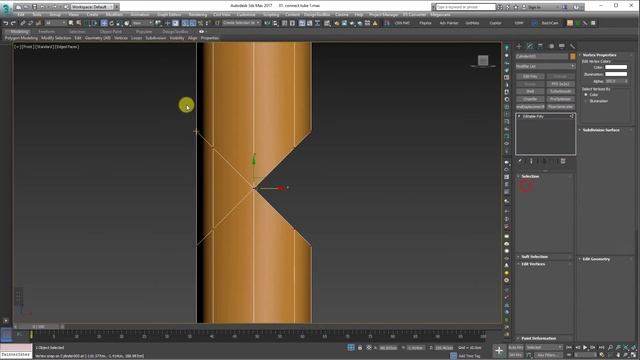Open the Create Selection Set dropdown
The image size is (640, 360).
pos(241,23)
